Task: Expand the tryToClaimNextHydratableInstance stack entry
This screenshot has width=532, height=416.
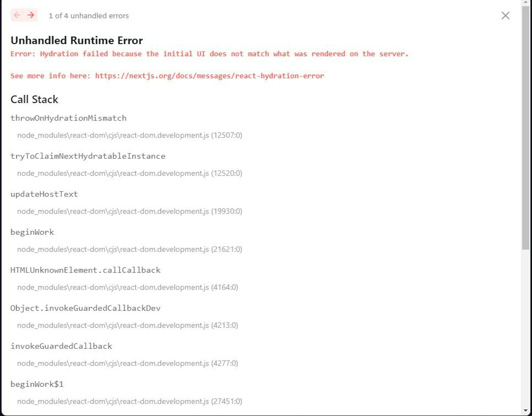Action: (x=88, y=156)
